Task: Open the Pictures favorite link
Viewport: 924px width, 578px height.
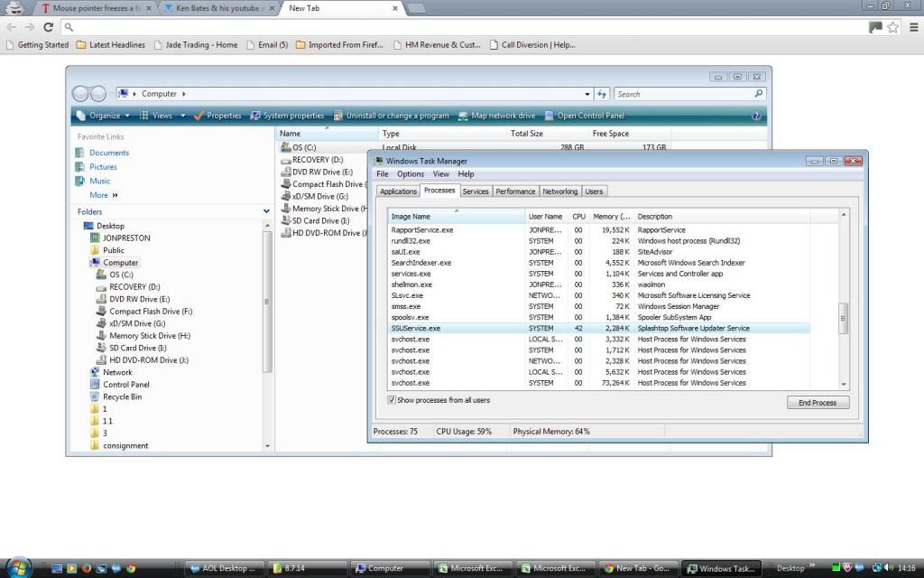Action: [103, 167]
